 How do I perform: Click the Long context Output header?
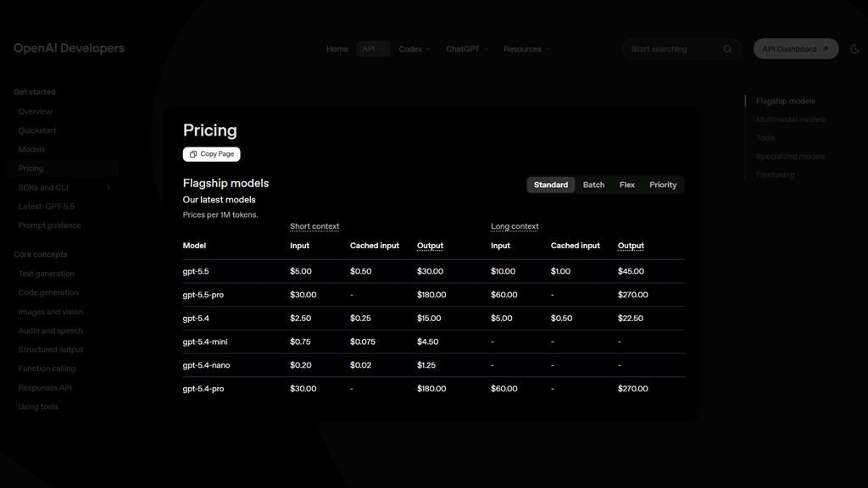point(631,246)
